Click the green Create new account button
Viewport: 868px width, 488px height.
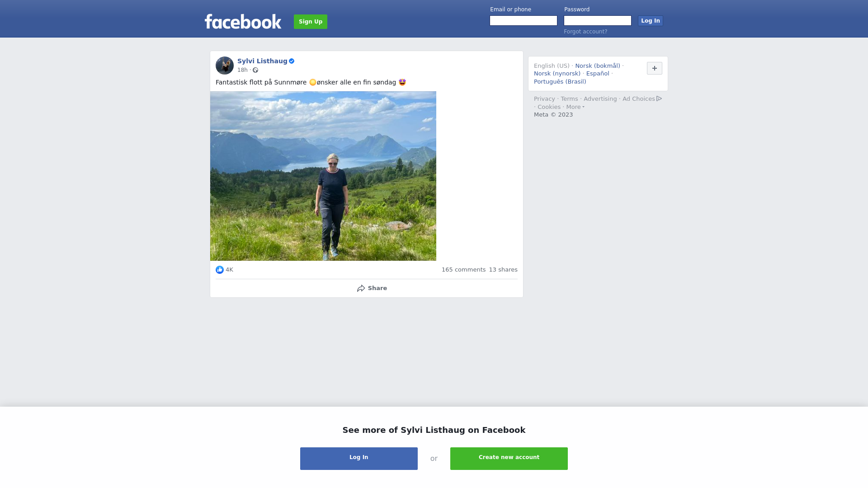coord(509,459)
